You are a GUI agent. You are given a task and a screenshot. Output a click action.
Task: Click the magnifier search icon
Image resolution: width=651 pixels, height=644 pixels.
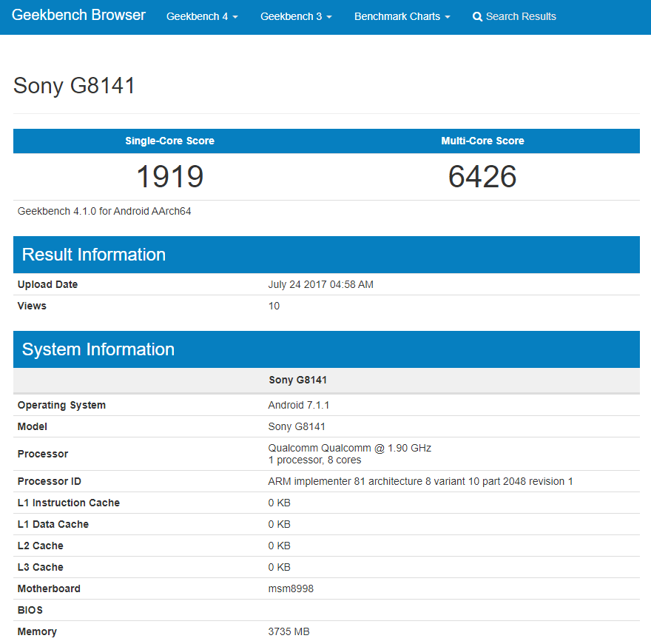(477, 16)
